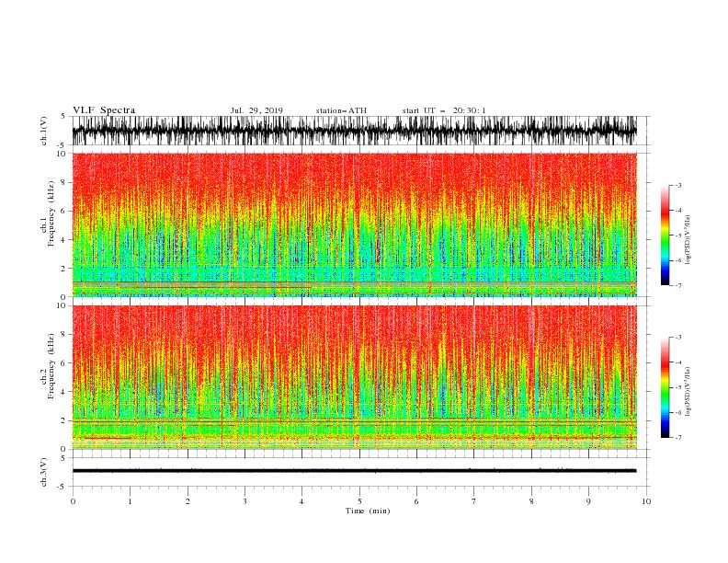Click time axis tick label 7
This screenshot has height=563, width=728.
coord(474,501)
